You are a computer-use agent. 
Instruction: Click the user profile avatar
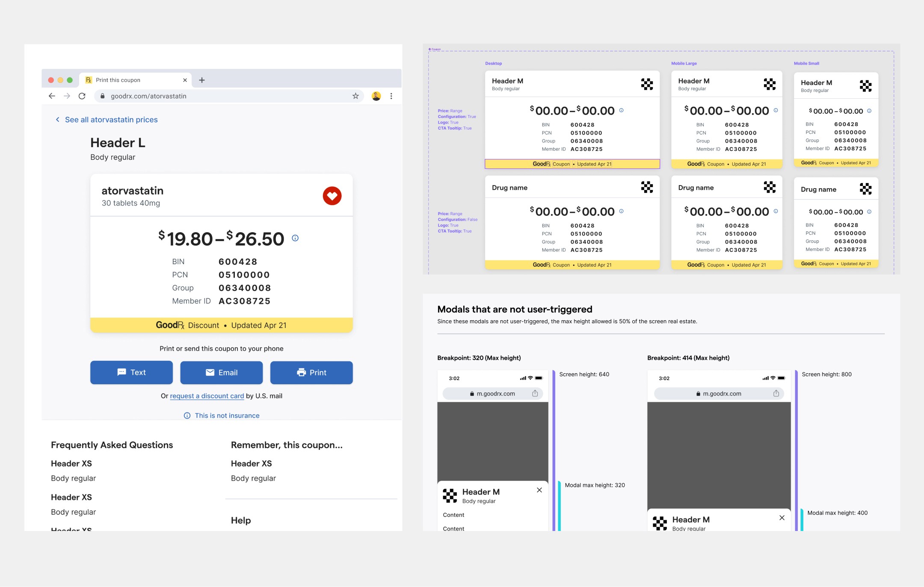pyautogui.click(x=376, y=96)
